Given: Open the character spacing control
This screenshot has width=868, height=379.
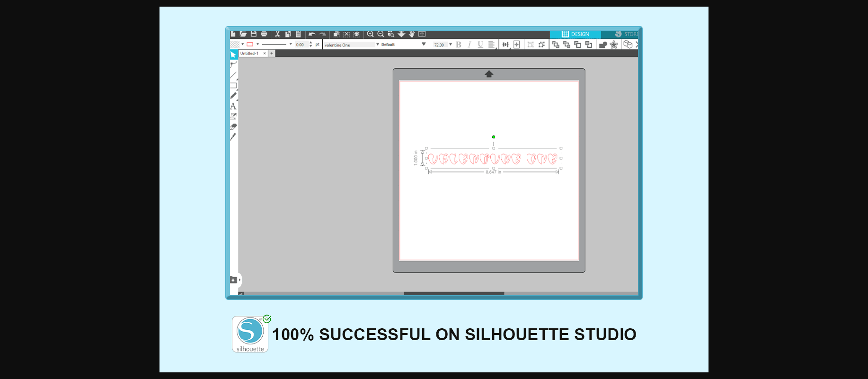Looking at the screenshot, I should (x=505, y=45).
